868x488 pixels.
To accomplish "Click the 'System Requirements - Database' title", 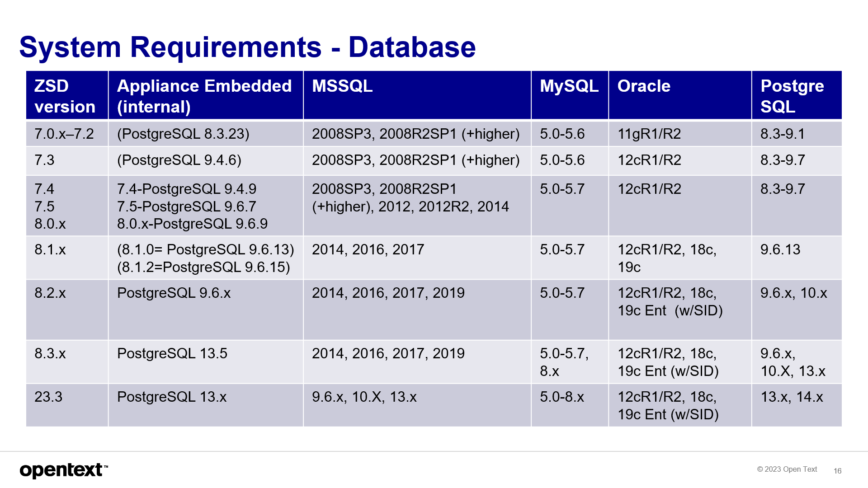I will [247, 47].
